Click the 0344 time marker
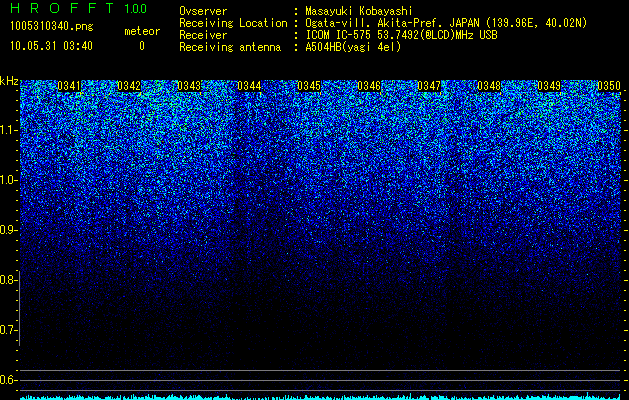629x400 pixels. click(249, 86)
